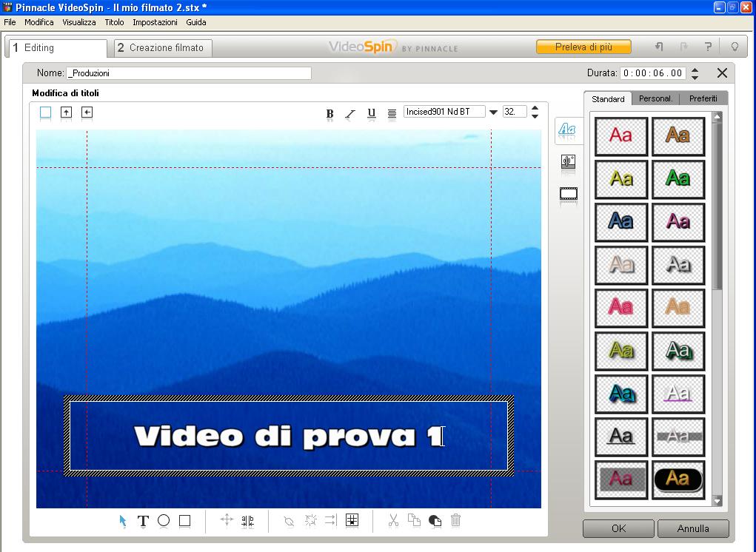Decrease duration with down arrow
756x552 pixels.
(695, 77)
